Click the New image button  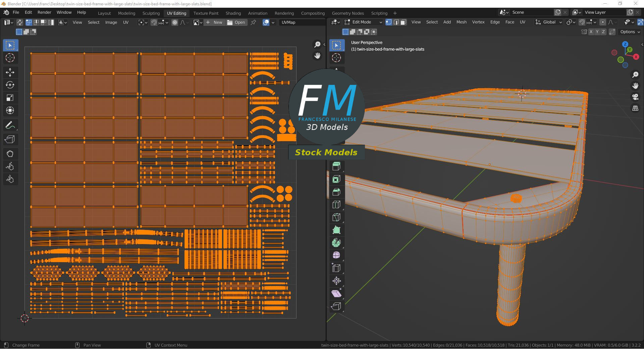(x=214, y=22)
